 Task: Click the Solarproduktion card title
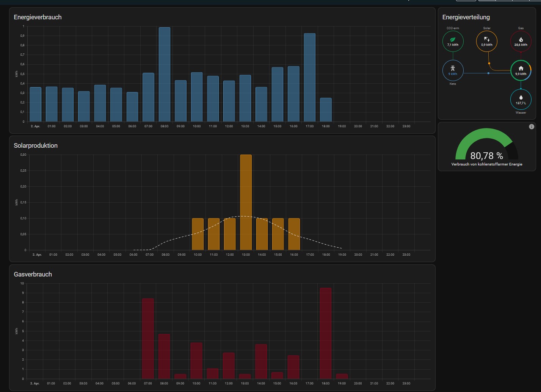pyautogui.click(x=36, y=145)
